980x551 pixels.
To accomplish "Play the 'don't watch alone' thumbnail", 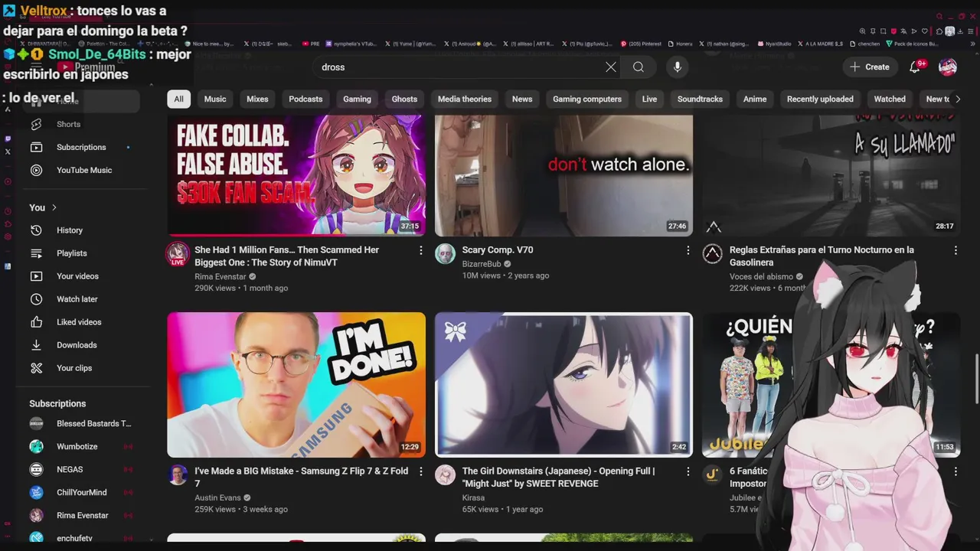I will 563,175.
